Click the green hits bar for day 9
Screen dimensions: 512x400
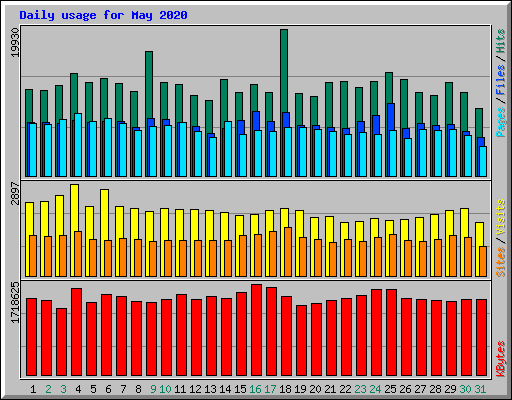149,85
